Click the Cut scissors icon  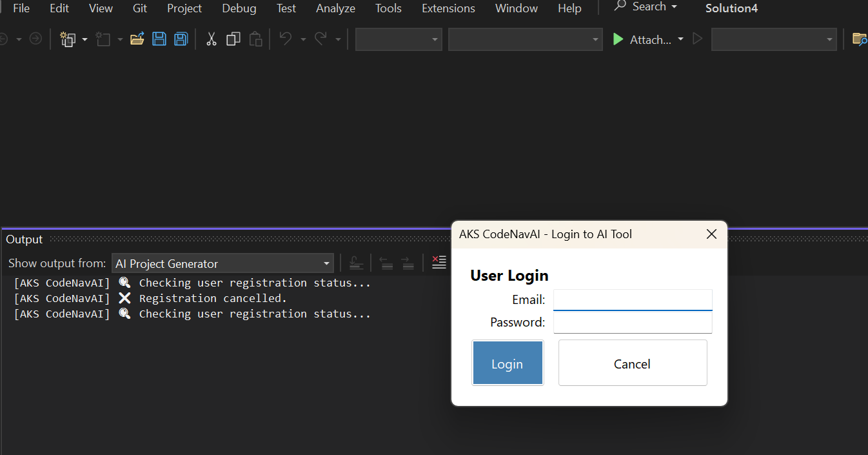tap(211, 39)
